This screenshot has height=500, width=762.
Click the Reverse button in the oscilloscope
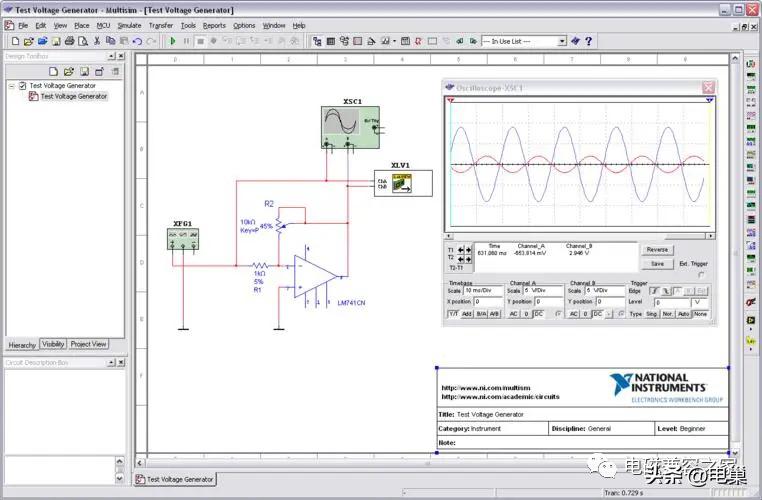coord(656,249)
